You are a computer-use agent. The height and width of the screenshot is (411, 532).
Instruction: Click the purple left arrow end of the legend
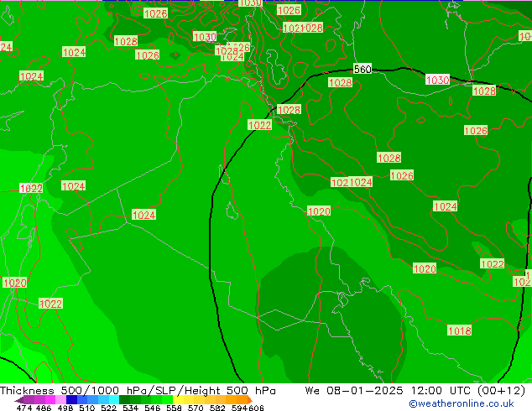[x=19, y=400]
